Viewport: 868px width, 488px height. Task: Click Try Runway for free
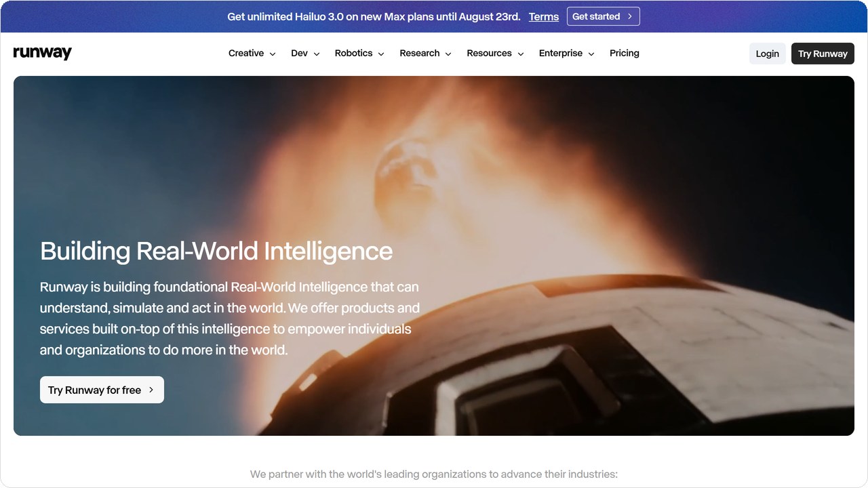coord(102,390)
